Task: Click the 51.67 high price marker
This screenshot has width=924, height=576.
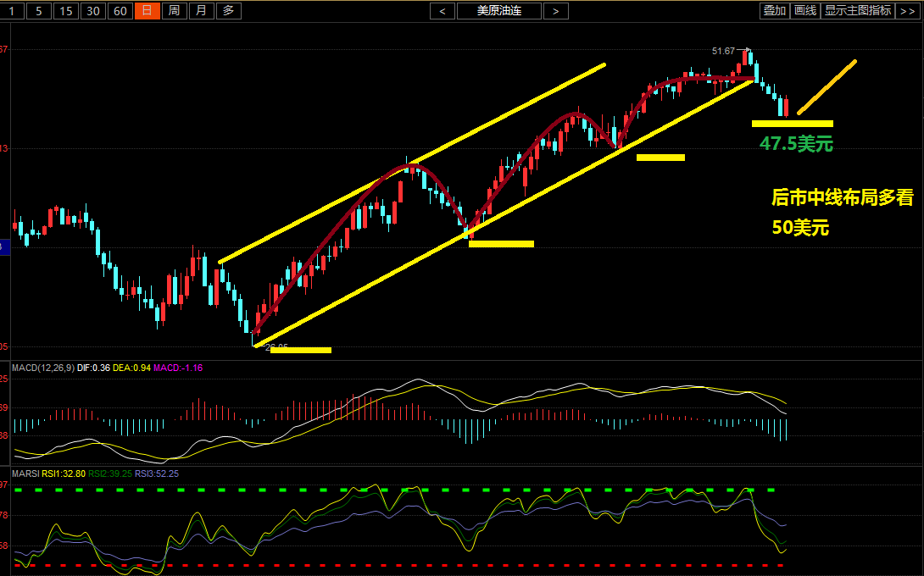Action: [723, 51]
